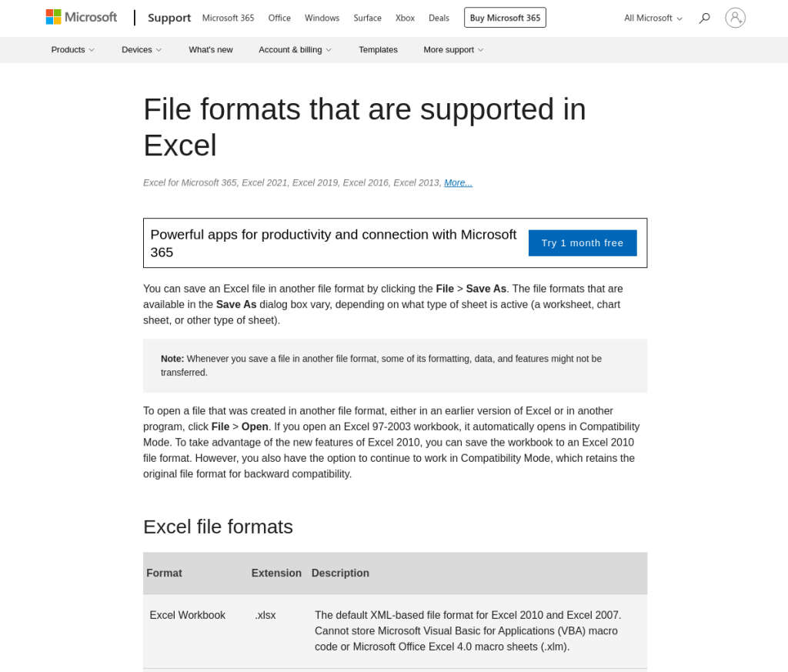Go to the Surface link
Screen dimensions: 788x672
pos(367,18)
